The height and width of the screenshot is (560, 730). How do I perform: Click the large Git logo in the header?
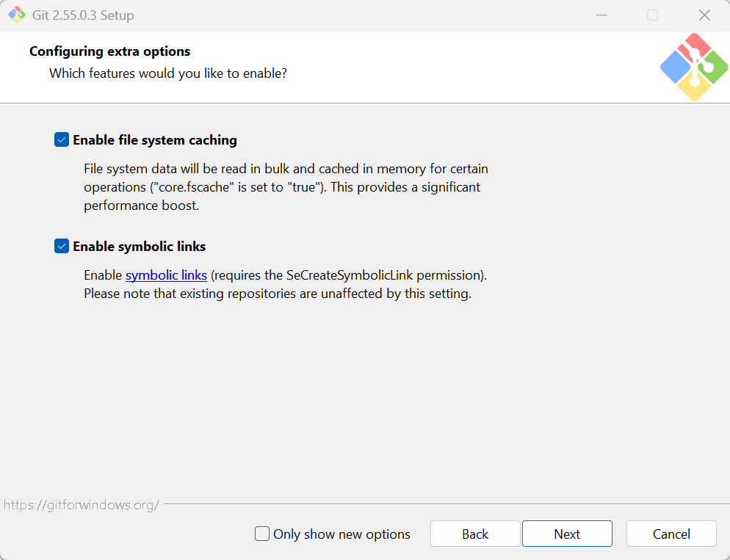pos(694,67)
